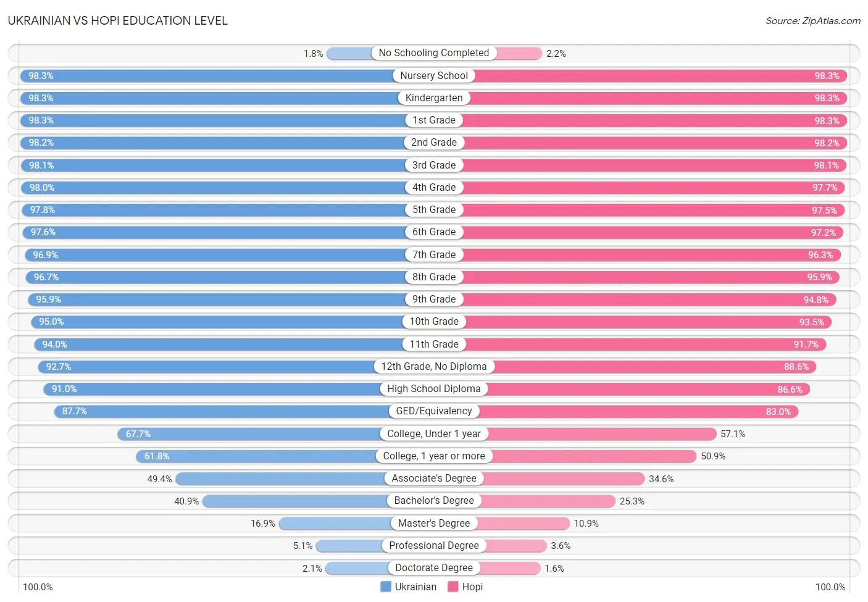Toggle the Hopi series legend label
This screenshot has width=868, height=602.
(x=472, y=587)
